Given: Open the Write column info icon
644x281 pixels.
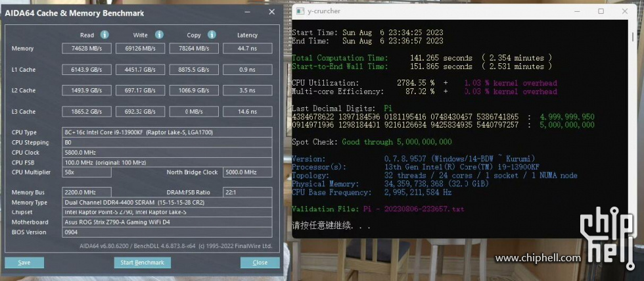Looking at the screenshot, I should click(x=159, y=35).
